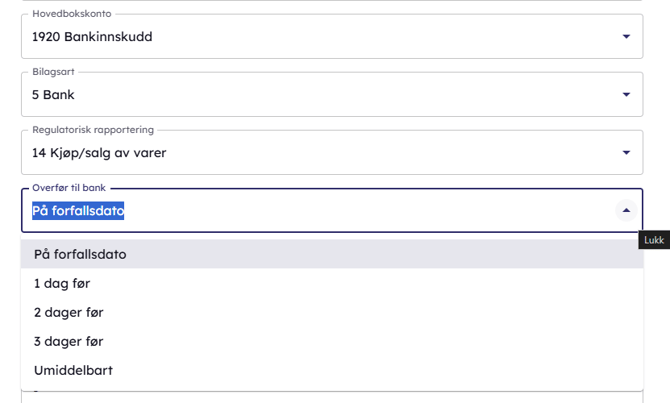Pick the '2 dager før' option
This screenshot has width=670, height=403.
[68, 312]
